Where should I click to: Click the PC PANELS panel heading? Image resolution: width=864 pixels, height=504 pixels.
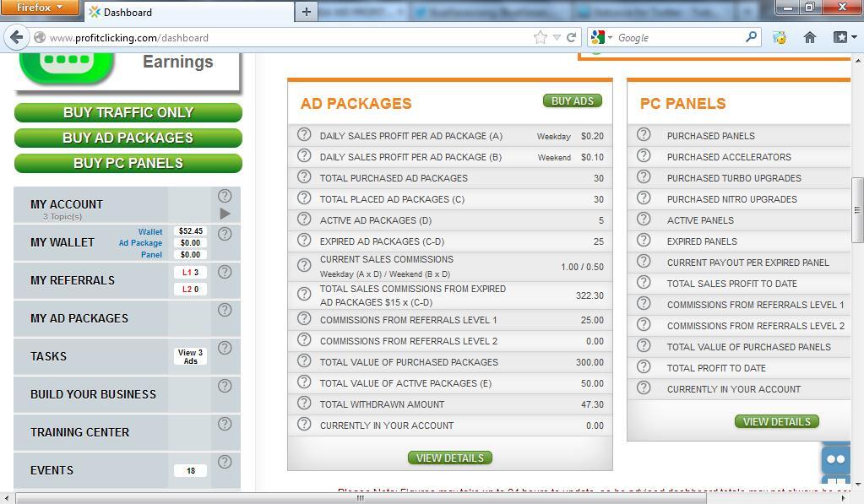[682, 104]
